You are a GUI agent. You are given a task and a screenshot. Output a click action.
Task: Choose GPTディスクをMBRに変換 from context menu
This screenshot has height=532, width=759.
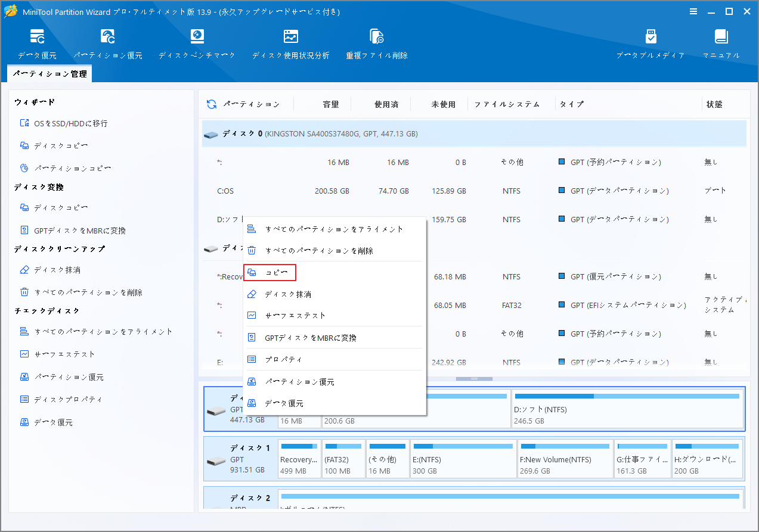(334, 338)
